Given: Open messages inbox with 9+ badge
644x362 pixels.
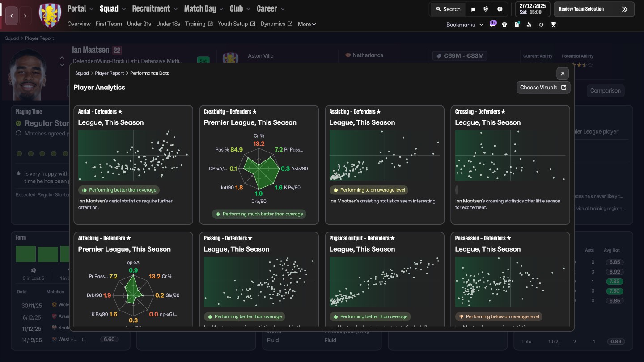Looking at the screenshot, I should tap(492, 25).
